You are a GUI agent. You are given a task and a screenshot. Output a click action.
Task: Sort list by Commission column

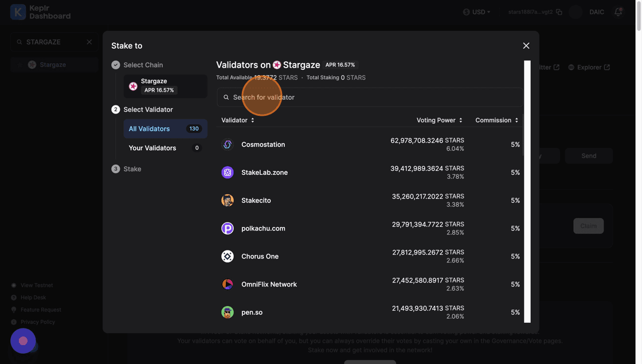click(x=496, y=120)
